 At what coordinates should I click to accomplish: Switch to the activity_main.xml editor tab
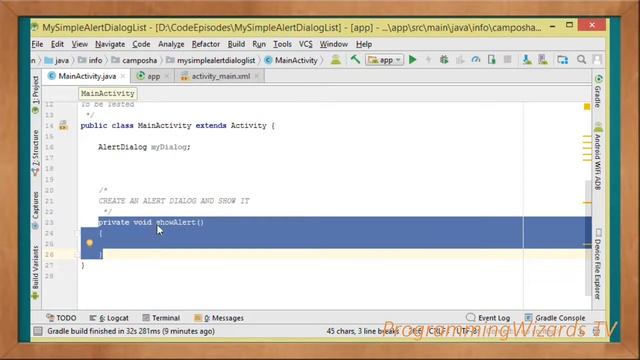220,76
